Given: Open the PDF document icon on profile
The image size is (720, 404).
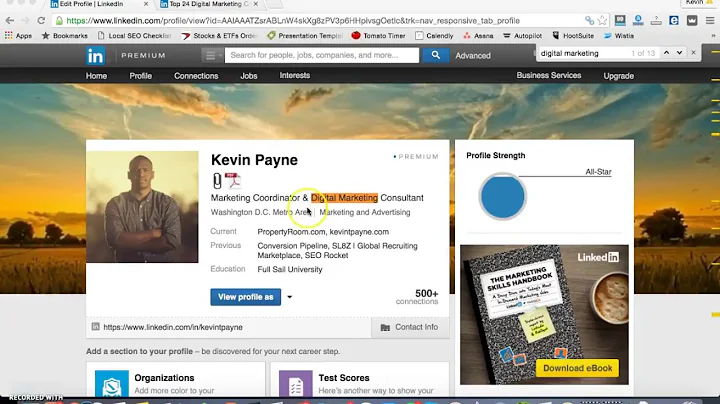Looking at the screenshot, I should point(233,180).
